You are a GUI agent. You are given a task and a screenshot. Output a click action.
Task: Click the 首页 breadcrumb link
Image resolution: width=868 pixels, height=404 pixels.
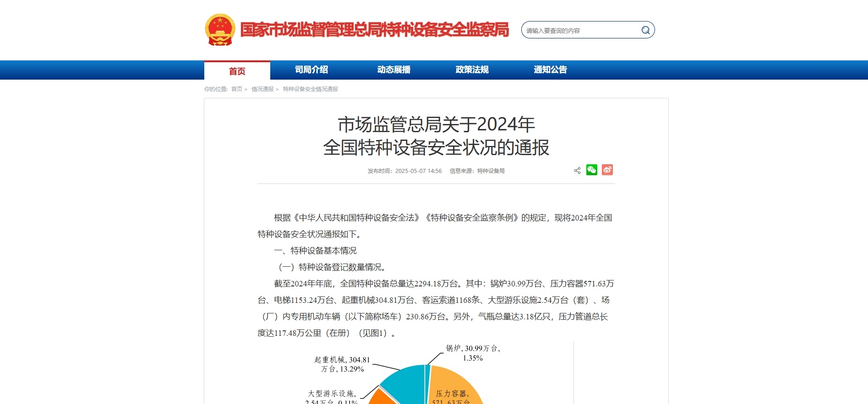237,89
